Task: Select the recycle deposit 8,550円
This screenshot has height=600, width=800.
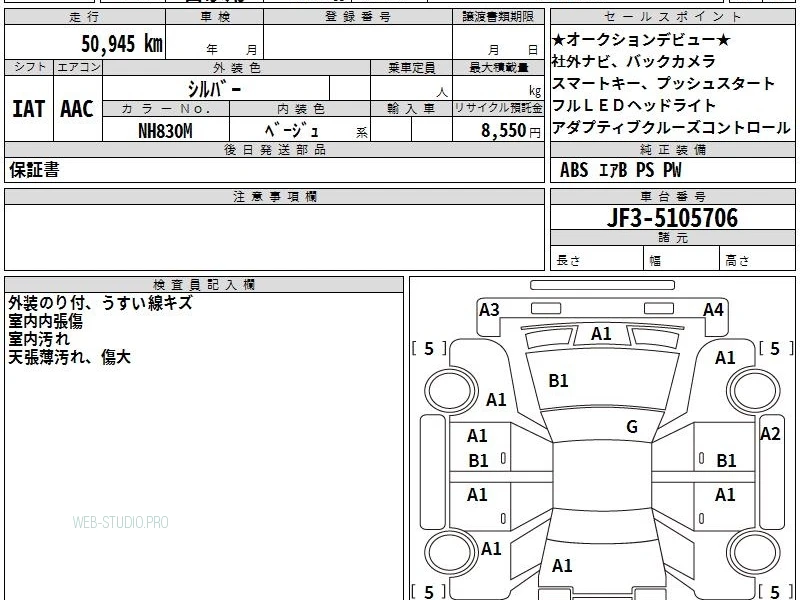Action: 511,131
